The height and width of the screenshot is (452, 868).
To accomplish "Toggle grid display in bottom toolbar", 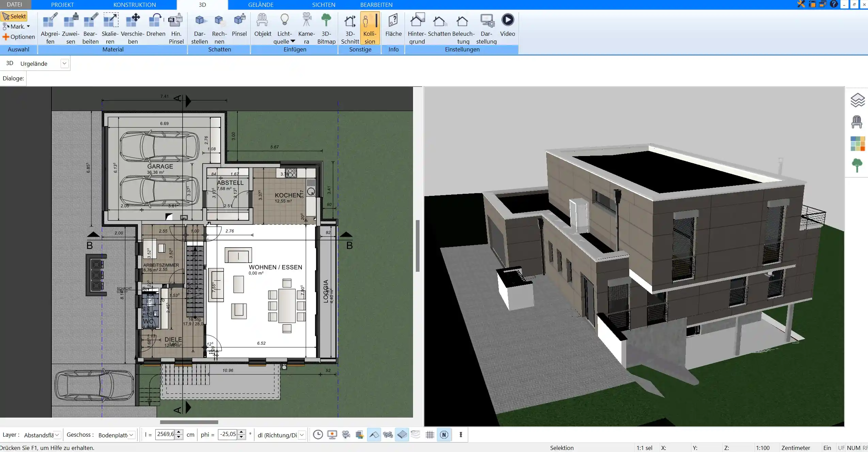I will (x=430, y=435).
